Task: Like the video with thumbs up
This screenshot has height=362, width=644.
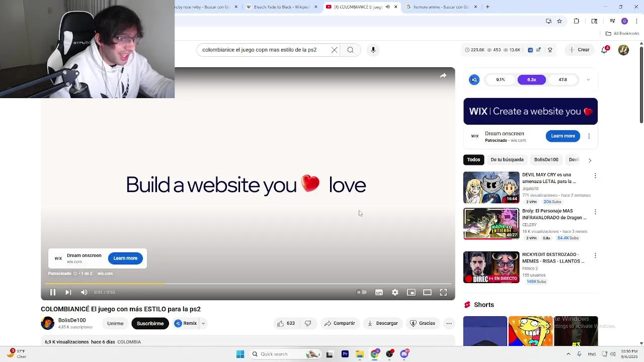Action: click(x=286, y=323)
